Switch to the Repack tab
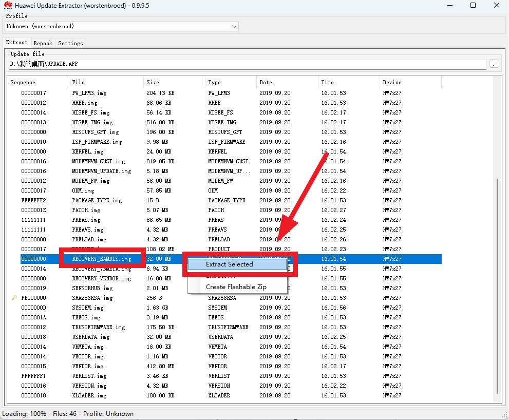Screen dimensions: 509x420 coord(43,43)
